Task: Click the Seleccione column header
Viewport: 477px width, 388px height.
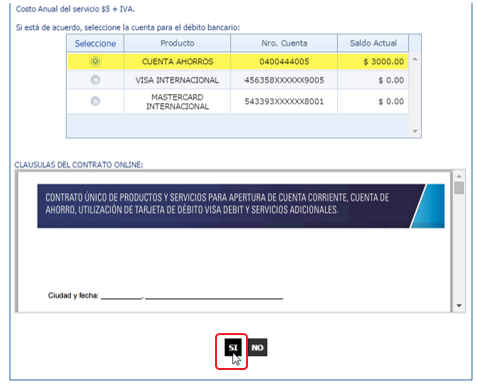Action: coord(95,43)
